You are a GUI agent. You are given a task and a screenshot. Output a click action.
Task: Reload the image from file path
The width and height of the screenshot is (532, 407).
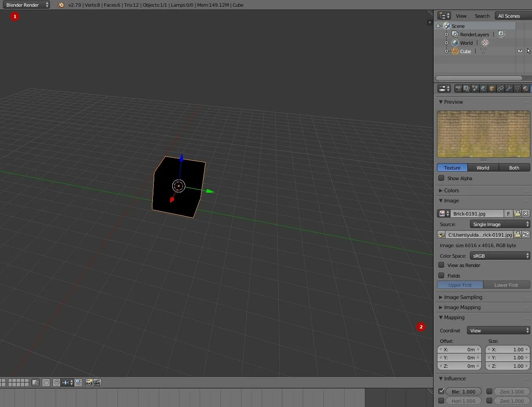pyautogui.click(x=526, y=234)
